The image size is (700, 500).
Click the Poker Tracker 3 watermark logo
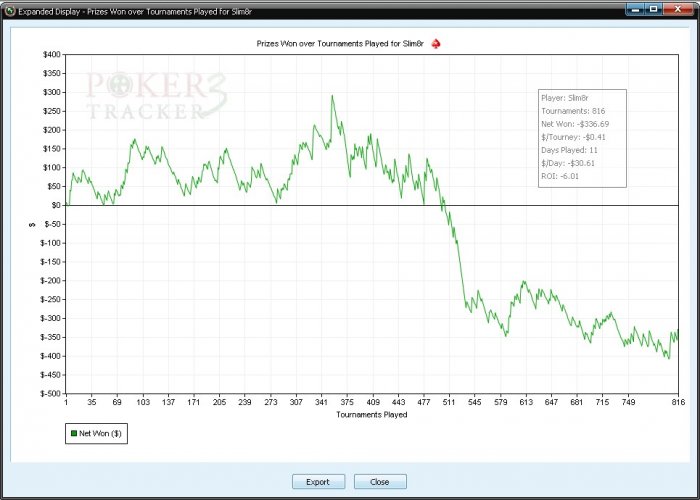156,95
